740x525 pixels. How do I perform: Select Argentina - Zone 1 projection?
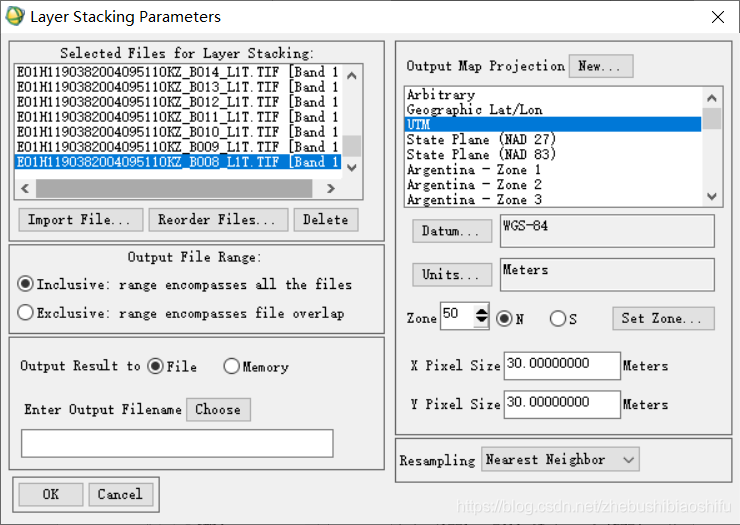point(553,169)
